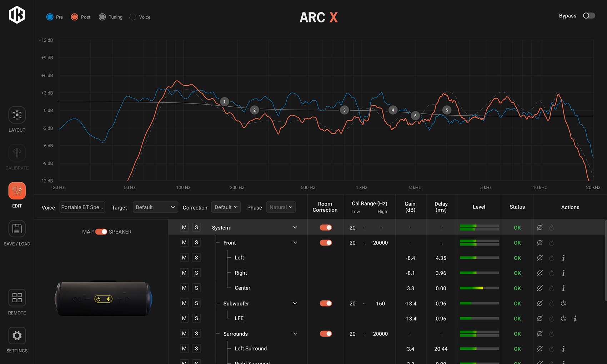Collapse the Surrounds group

click(x=295, y=334)
